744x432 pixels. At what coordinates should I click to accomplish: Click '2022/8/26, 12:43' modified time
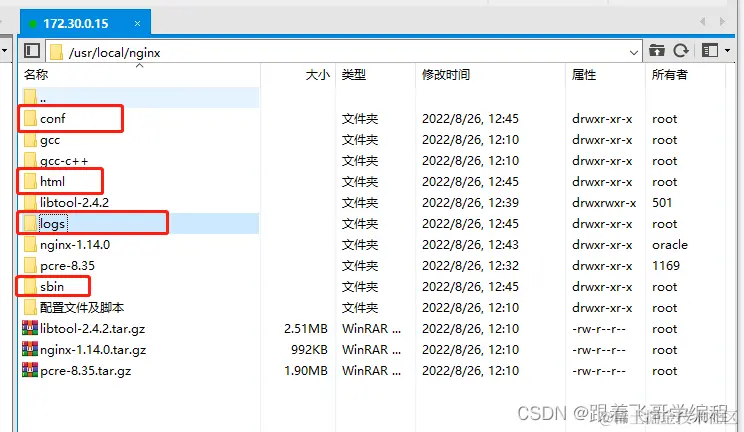[470, 245]
